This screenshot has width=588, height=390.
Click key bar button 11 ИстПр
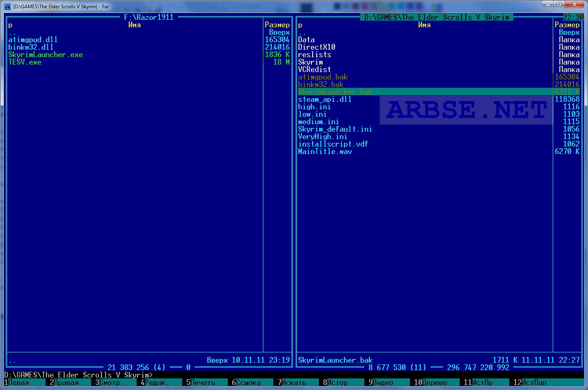tap(487, 383)
